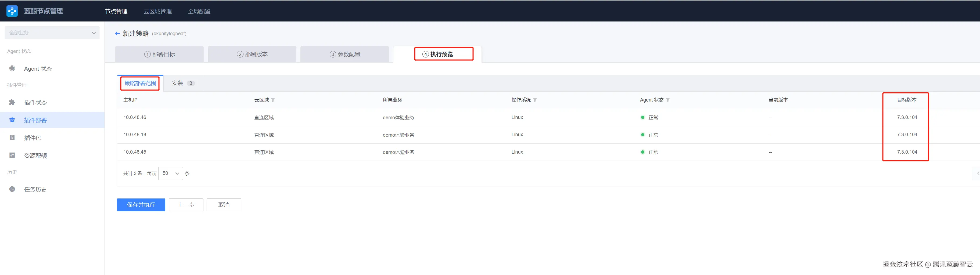Click host IP 10.0.48.45
This screenshot has height=275, width=980.
point(135,152)
